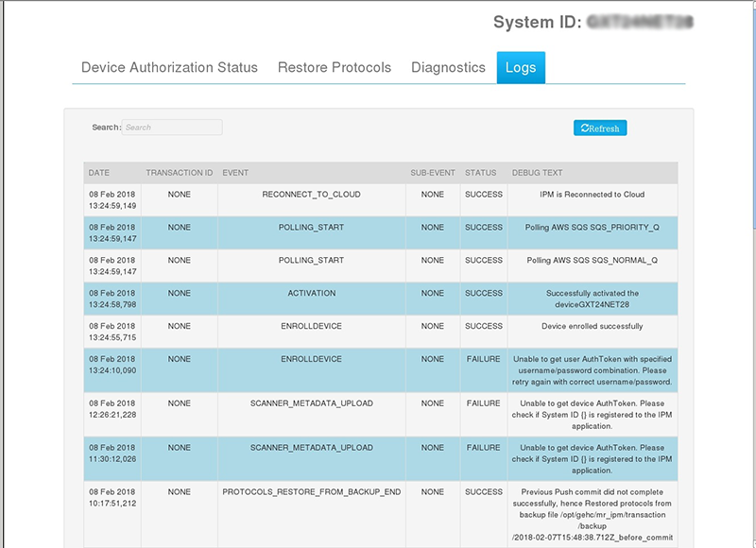Viewport: 756px width, 548px height.
Task: Go to the Diagnostics tab
Action: (448, 68)
